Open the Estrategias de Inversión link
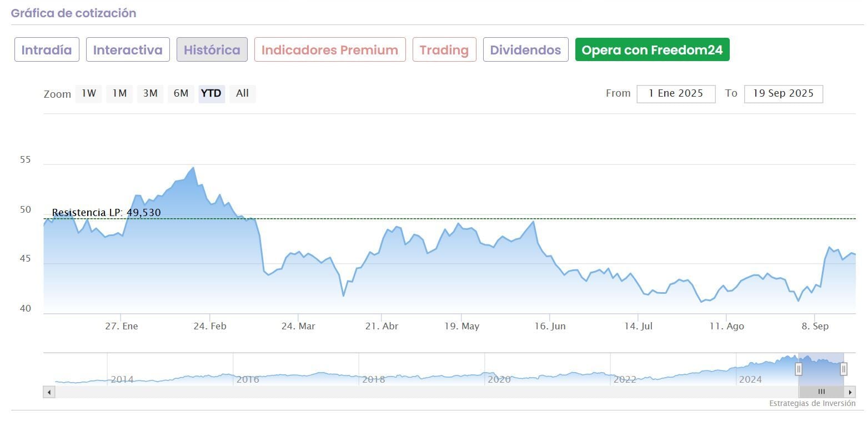Screen dimensions: 868x426 (x=812, y=403)
